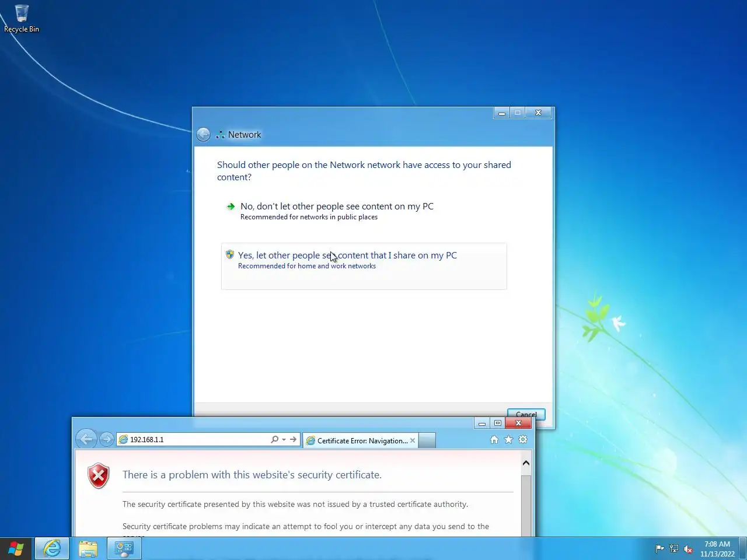The image size is (747, 560).
Task: Open the address bar autocomplete dropdown arrow
Action: [284, 439]
